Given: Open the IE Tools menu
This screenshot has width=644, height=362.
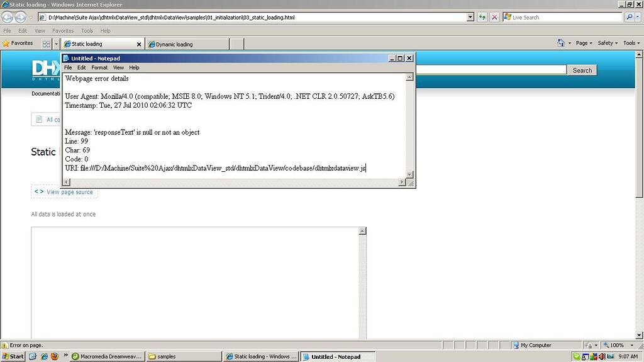Looking at the screenshot, I should pos(87,30).
